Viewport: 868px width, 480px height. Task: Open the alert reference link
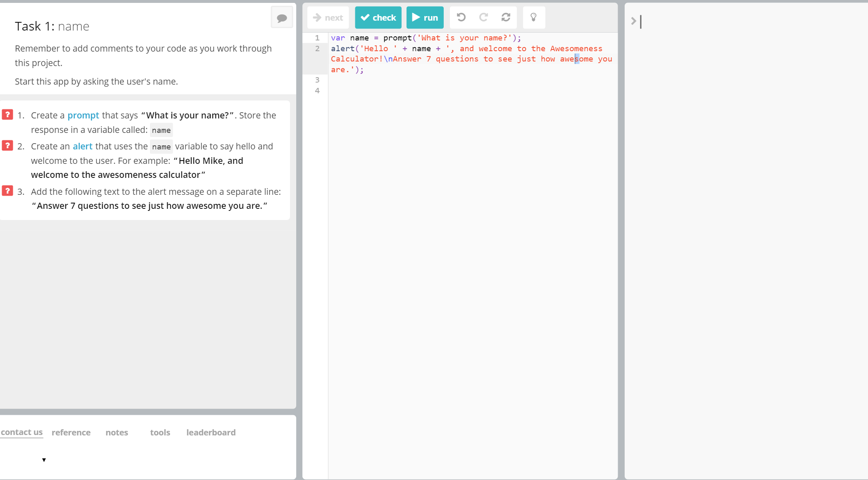(83, 147)
